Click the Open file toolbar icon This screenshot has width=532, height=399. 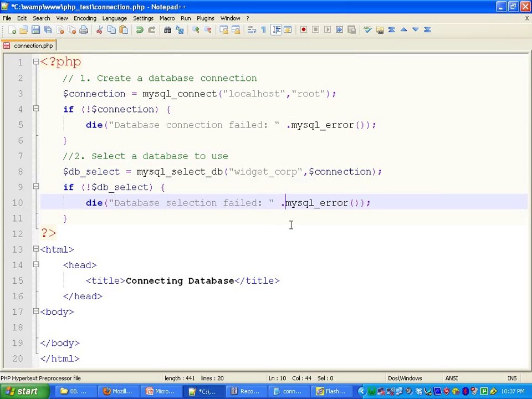pyautogui.click(x=24, y=30)
